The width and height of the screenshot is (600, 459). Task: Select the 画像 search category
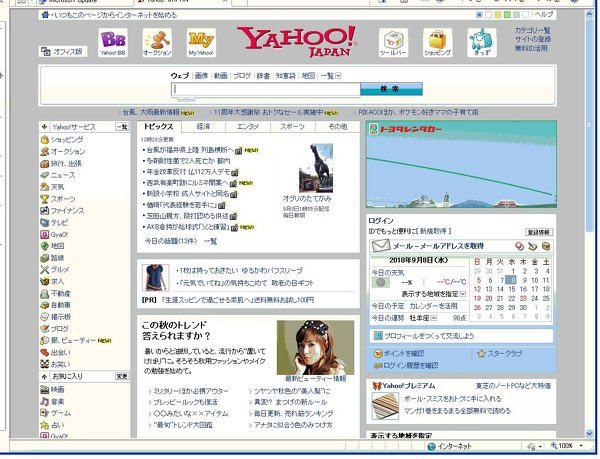[x=201, y=76]
